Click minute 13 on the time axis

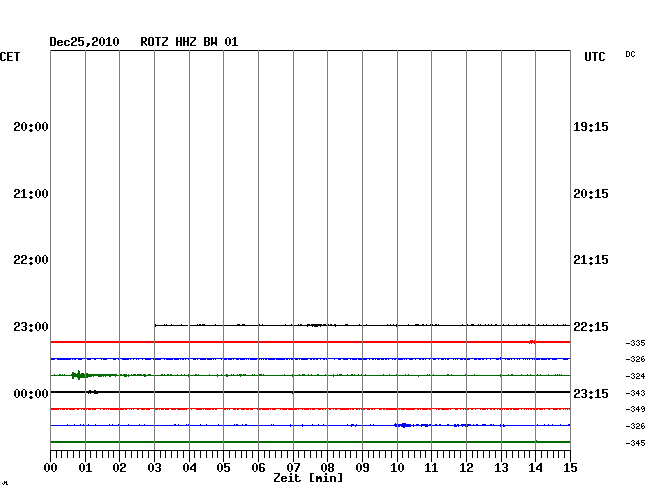pyautogui.click(x=501, y=468)
